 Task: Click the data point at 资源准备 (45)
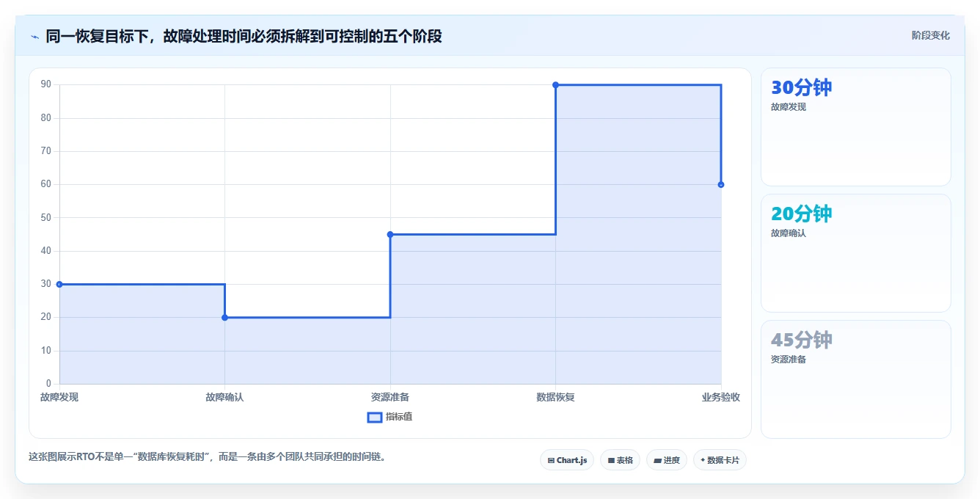(390, 234)
